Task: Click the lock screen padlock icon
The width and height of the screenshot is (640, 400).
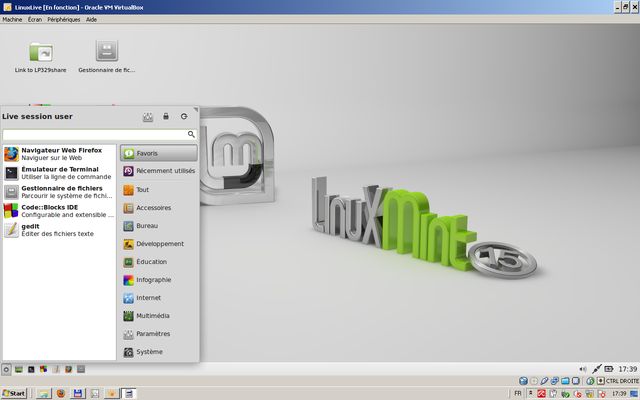Action: (166, 116)
